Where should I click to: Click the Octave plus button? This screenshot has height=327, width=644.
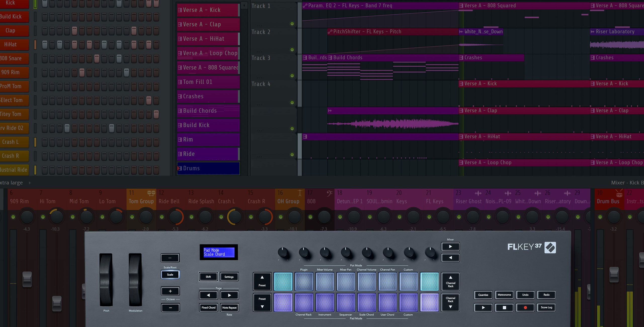point(170,291)
